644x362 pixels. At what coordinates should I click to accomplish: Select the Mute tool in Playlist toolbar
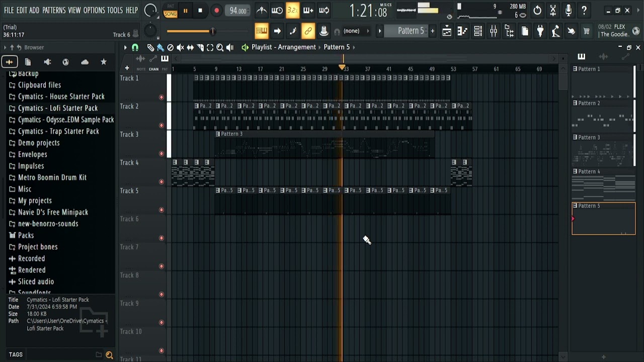click(180, 47)
